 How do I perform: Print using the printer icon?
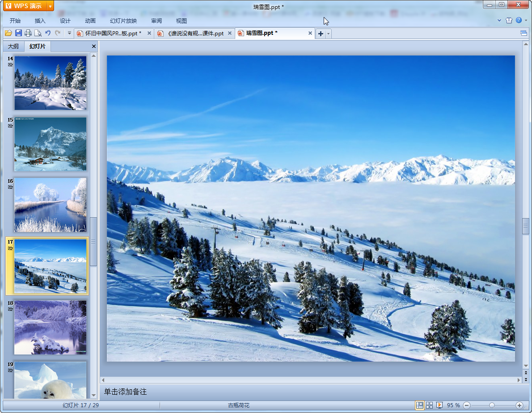click(x=28, y=33)
